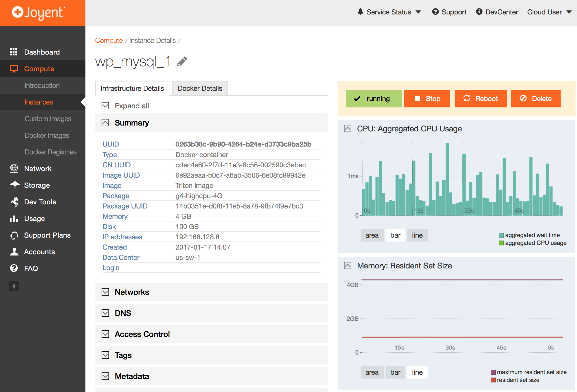Click the Compute sidebar icon
Viewport: 577px width, 392px height.
(13, 69)
